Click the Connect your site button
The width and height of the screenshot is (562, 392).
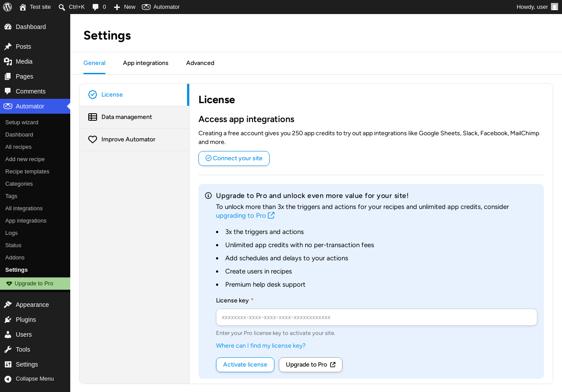[234, 158]
